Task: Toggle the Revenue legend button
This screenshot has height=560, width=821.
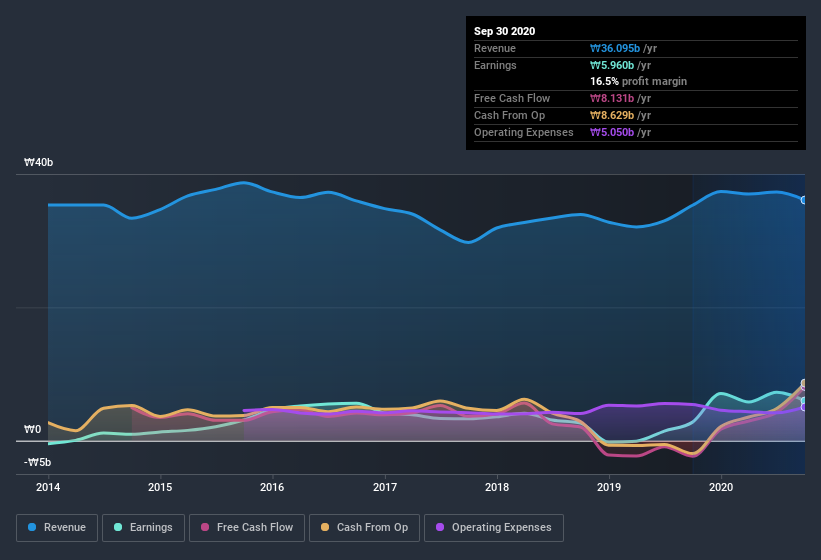Action: click(57, 528)
